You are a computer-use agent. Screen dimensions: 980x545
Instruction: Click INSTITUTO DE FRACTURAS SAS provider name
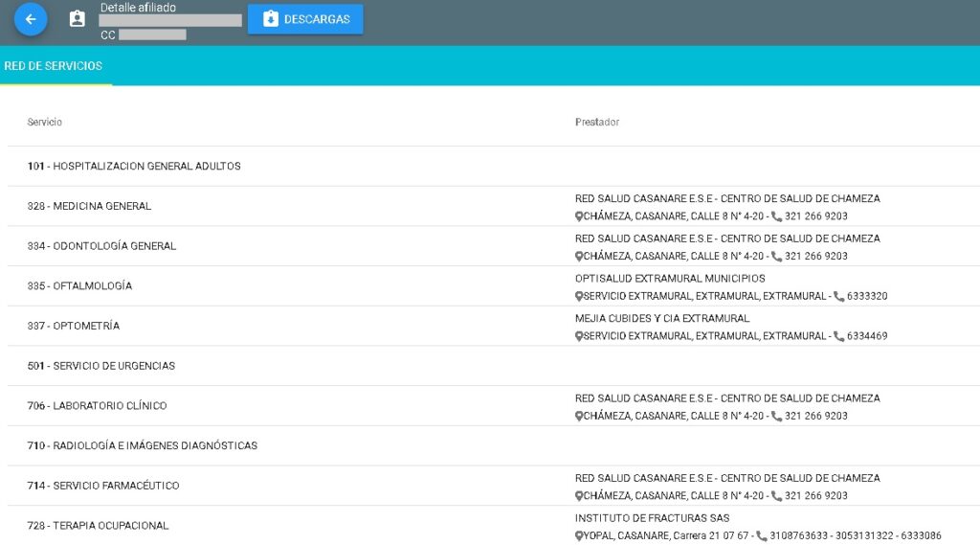point(652,518)
